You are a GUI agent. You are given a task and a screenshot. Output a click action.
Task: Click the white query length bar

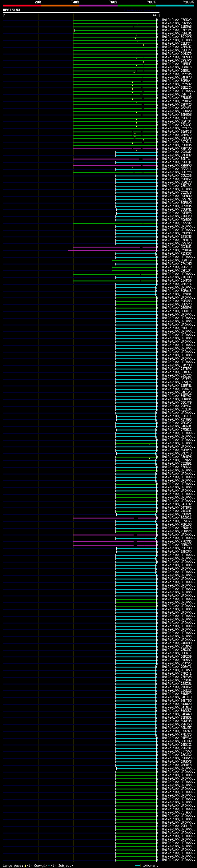coord(81,13)
